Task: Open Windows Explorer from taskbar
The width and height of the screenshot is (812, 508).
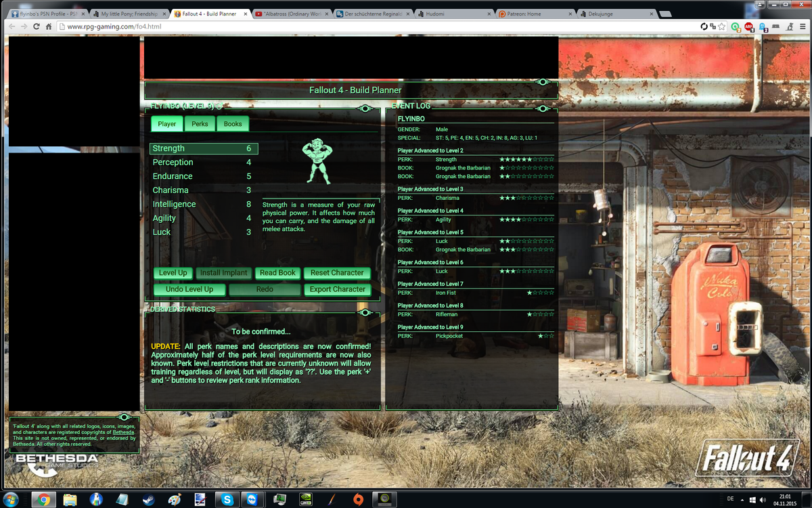Action: (70, 499)
